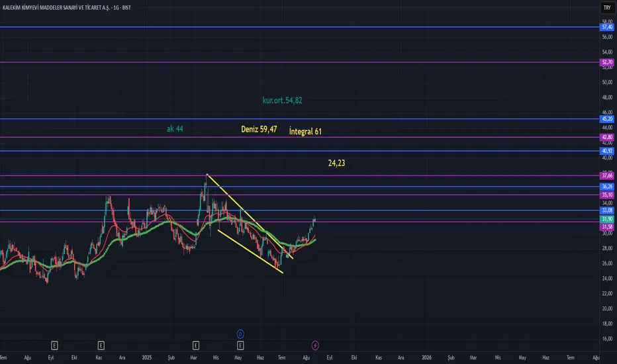This screenshot has height=364, width=617.
Task: Click the 56,00 price axis tick
Action: 607,37
